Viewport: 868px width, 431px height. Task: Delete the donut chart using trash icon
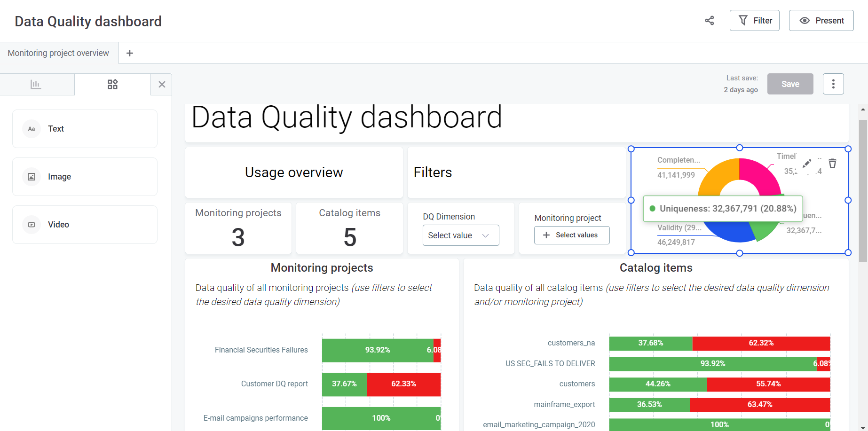(x=832, y=163)
